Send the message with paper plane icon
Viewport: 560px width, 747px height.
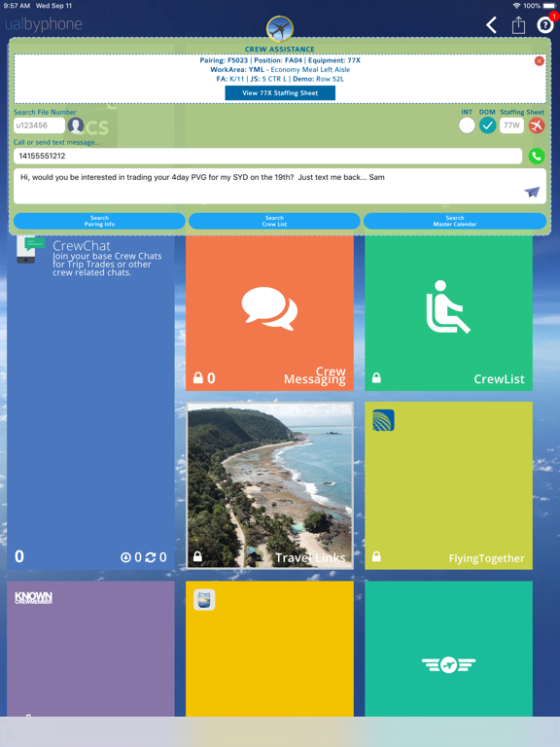click(x=532, y=192)
